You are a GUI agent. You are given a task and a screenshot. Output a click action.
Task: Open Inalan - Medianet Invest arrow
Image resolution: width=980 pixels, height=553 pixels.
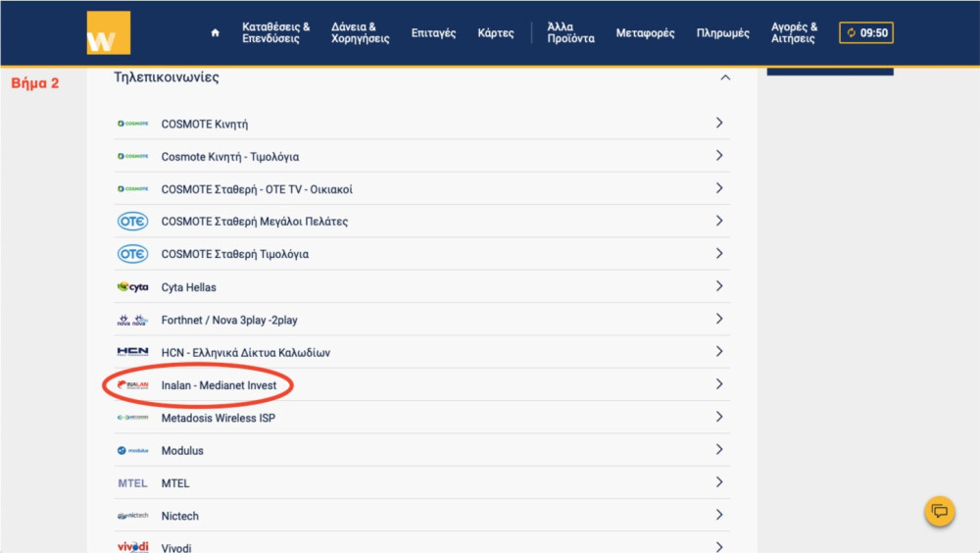[719, 384]
